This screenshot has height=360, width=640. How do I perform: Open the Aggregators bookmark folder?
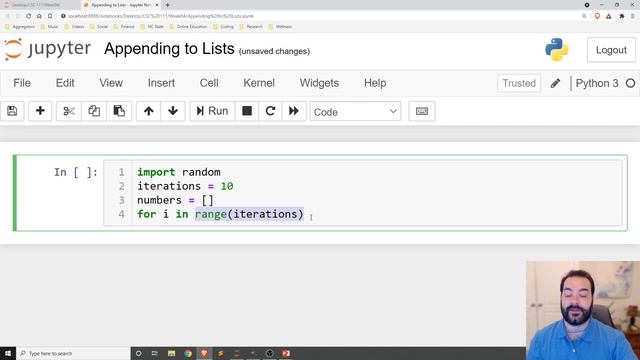point(20,27)
